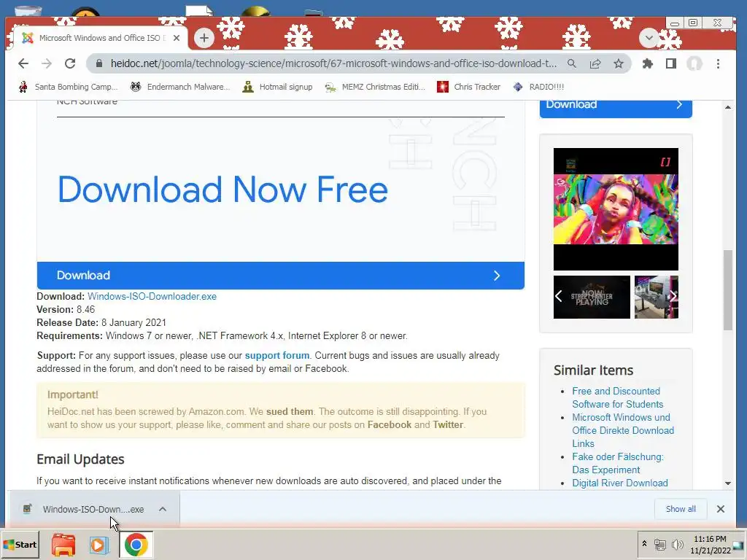Viewport: 747px width, 560px height.
Task: Click the search magnifier in address bar
Action: click(572, 63)
